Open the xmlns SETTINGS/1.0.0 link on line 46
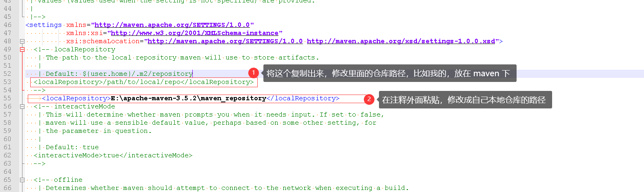This screenshot has height=192, width=644. pyautogui.click(x=174, y=25)
